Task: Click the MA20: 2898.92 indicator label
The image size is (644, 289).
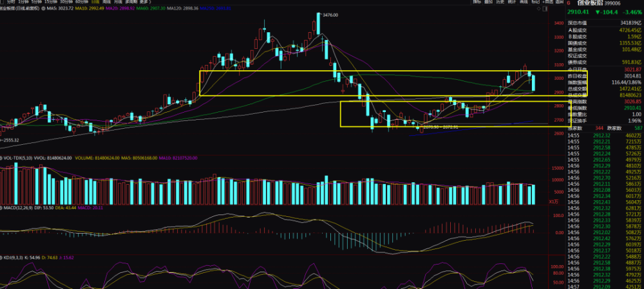Action: pyautogui.click(x=120, y=8)
